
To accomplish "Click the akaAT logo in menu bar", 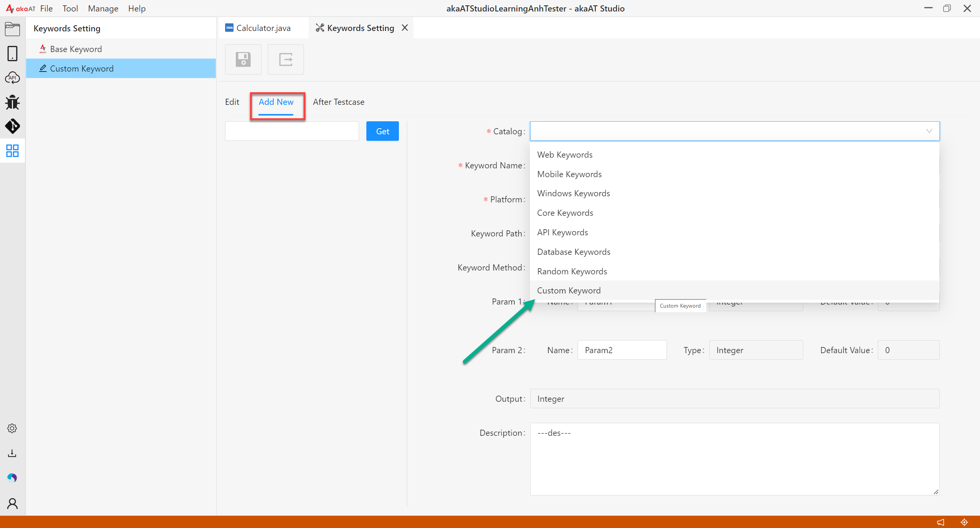I will click(x=20, y=8).
